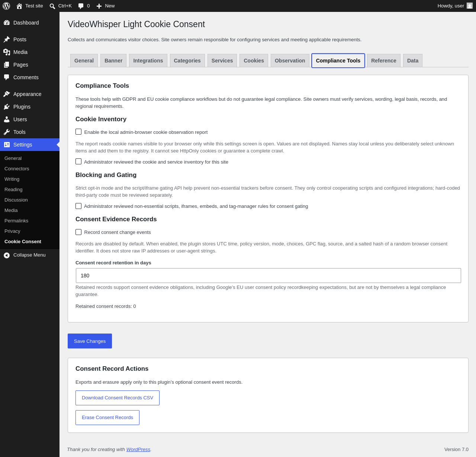This screenshot has height=457, width=476.
Task: Switch to the Observation tab
Action: pyautogui.click(x=290, y=61)
